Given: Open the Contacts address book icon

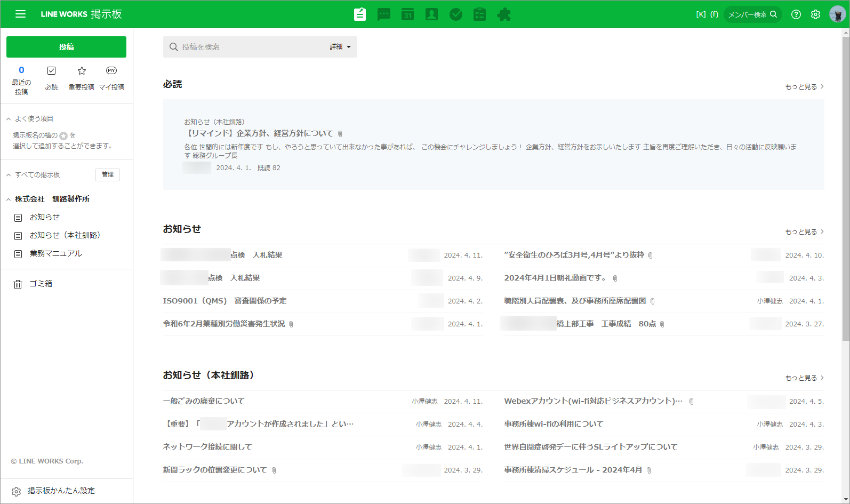Looking at the screenshot, I should tap(432, 14).
